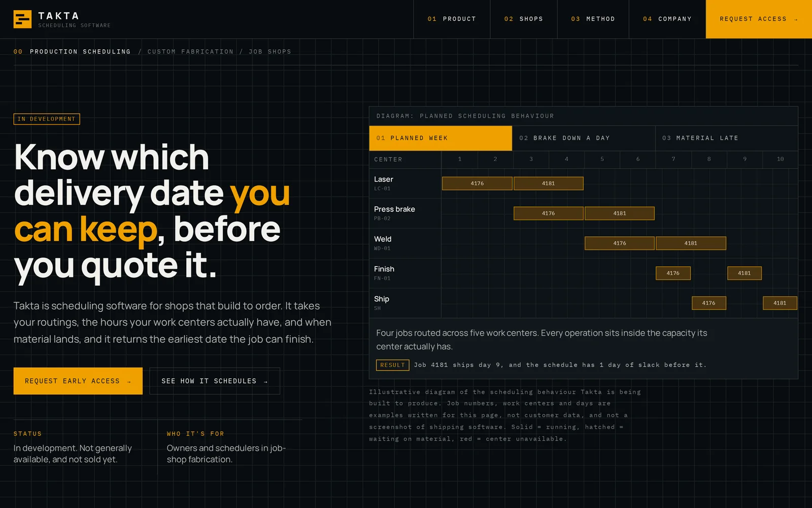Image resolution: width=812 pixels, height=508 pixels.
Task: Click job 4176 bar in Laser row
Action: tap(477, 183)
